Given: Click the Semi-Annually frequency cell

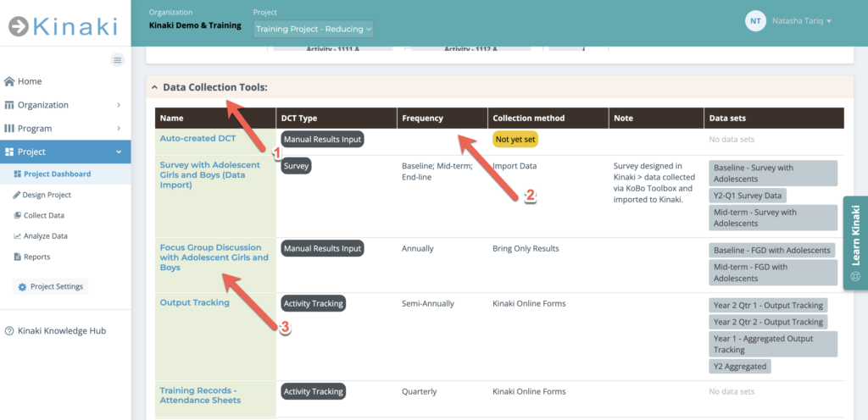Looking at the screenshot, I should 428,303.
